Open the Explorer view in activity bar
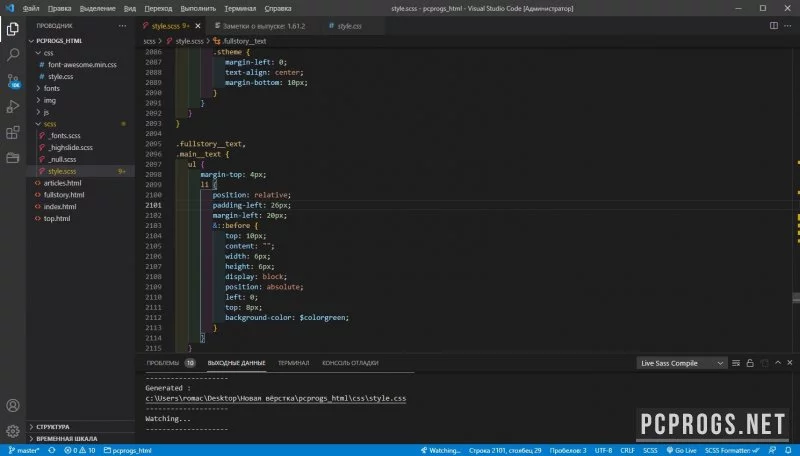800x456 pixels. pyautogui.click(x=13, y=29)
